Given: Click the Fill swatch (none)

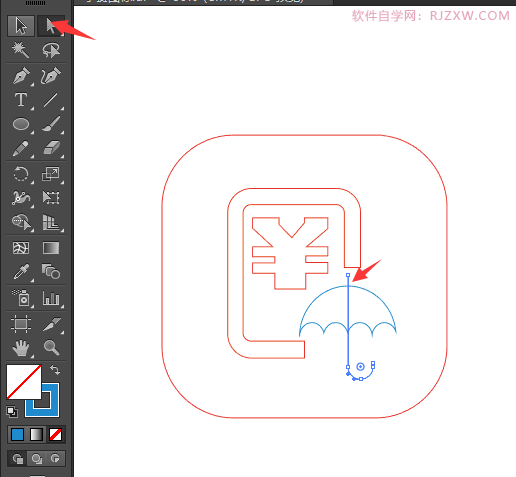Looking at the screenshot, I should pyautogui.click(x=24, y=382).
